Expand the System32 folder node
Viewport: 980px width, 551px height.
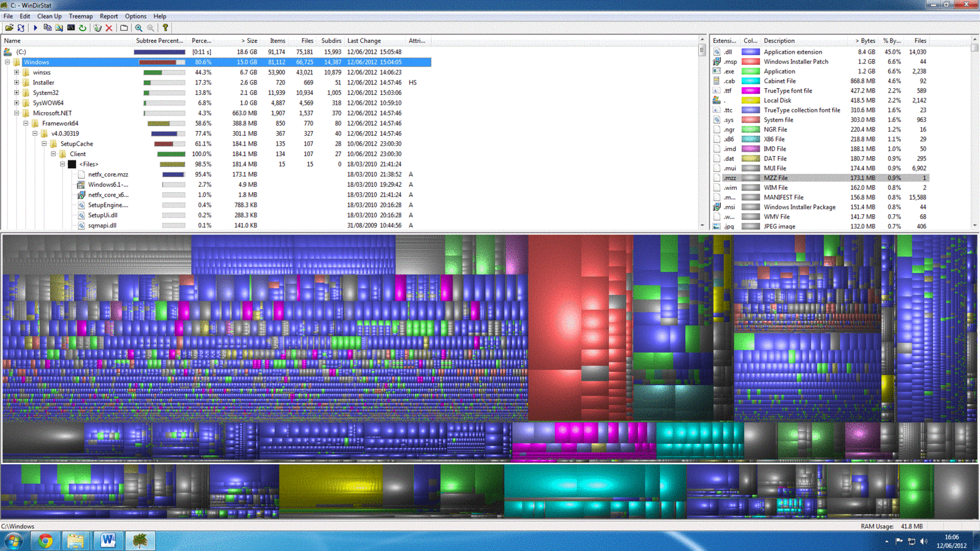point(17,93)
